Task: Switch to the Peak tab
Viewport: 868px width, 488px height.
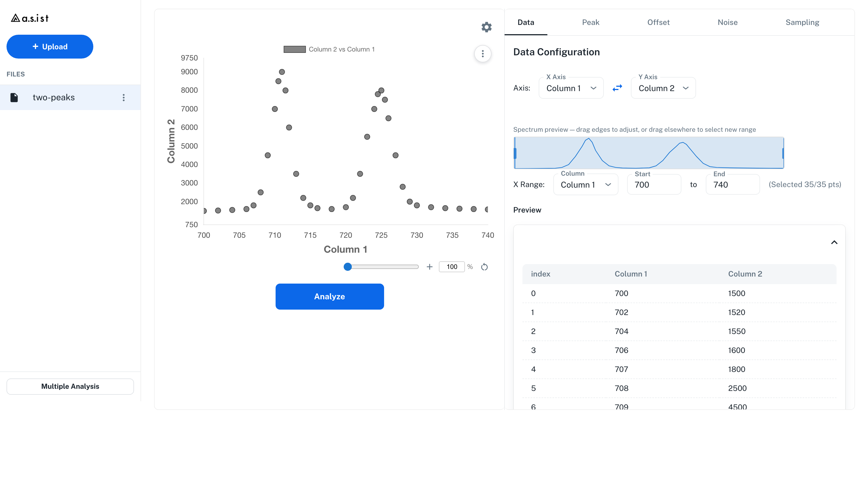Action: tap(590, 22)
